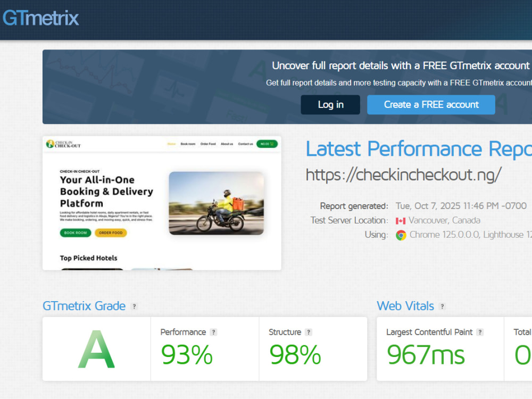Click the Vancouver, Canada location text

pos(444,221)
